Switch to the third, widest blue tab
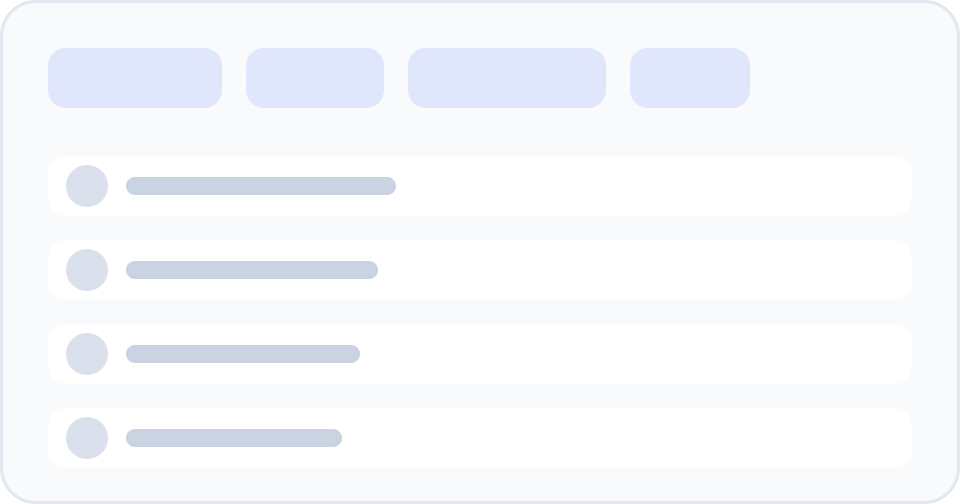Image resolution: width=960 pixels, height=504 pixels. tap(507, 78)
